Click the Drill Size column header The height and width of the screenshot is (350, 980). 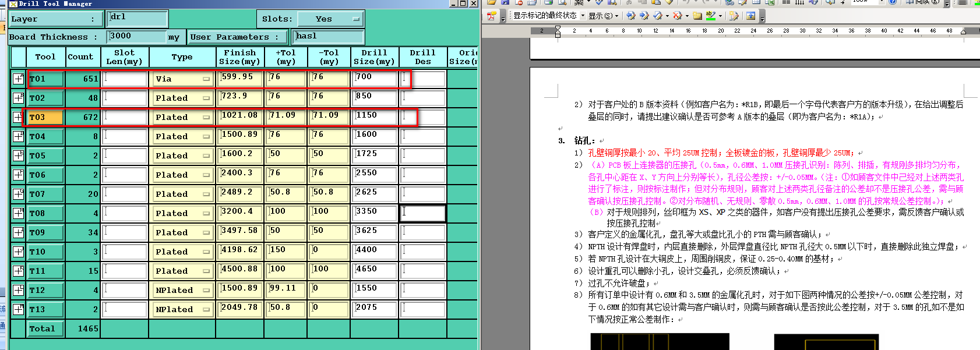pyautogui.click(x=374, y=57)
